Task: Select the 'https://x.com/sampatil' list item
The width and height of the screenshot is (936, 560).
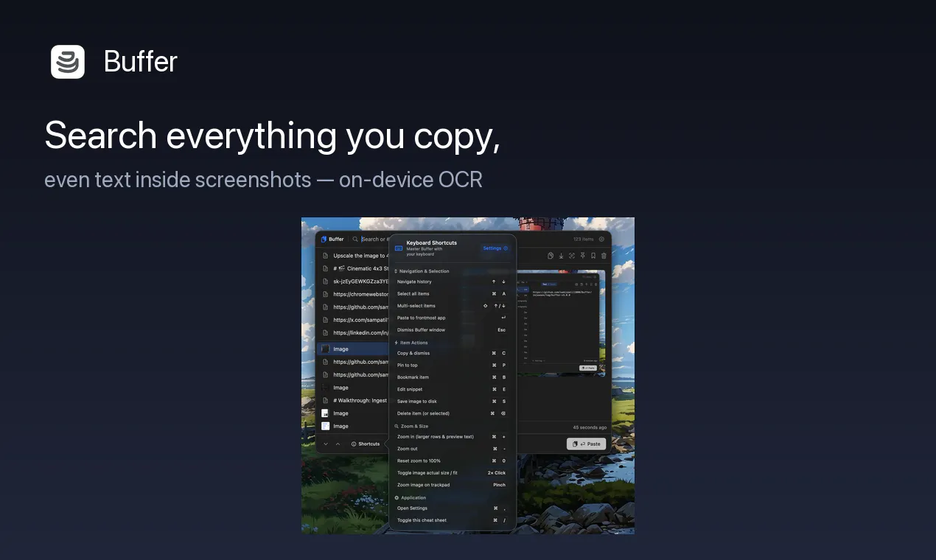Action: [x=354, y=320]
